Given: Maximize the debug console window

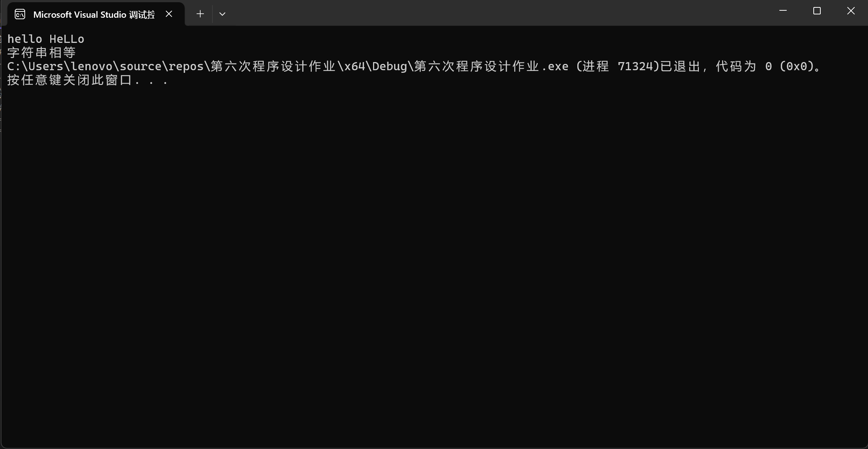Looking at the screenshot, I should 817,11.
